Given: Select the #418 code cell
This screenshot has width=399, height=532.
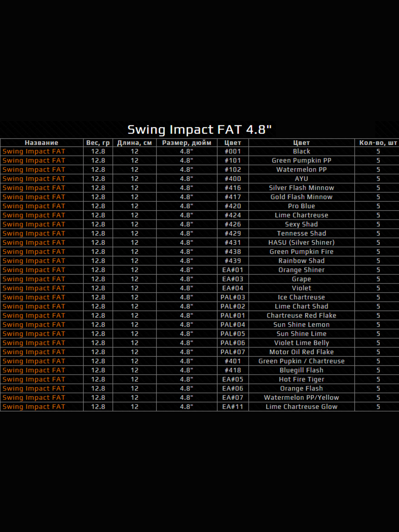Looking at the screenshot, I should 233,370.
